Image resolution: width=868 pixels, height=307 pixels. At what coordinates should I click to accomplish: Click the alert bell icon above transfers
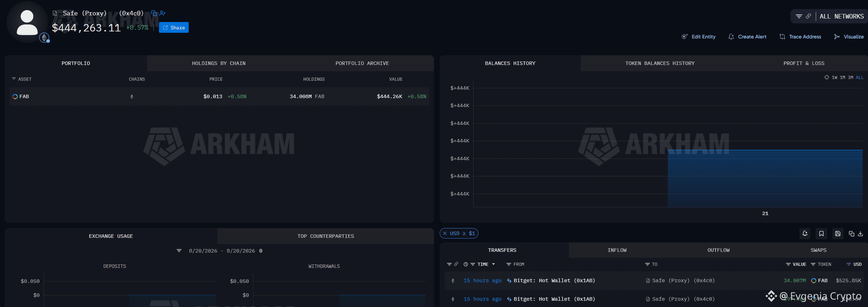pyautogui.click(x=805, y=233)
